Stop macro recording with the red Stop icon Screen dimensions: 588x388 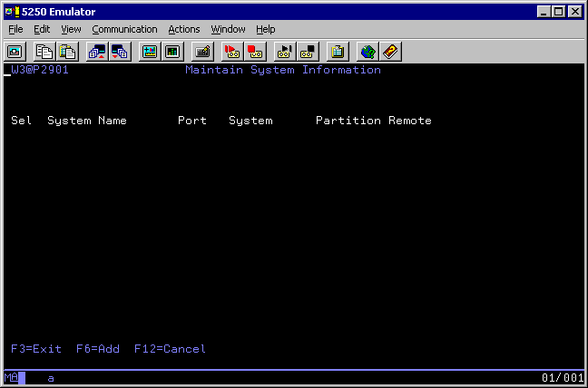coord(255,52)
